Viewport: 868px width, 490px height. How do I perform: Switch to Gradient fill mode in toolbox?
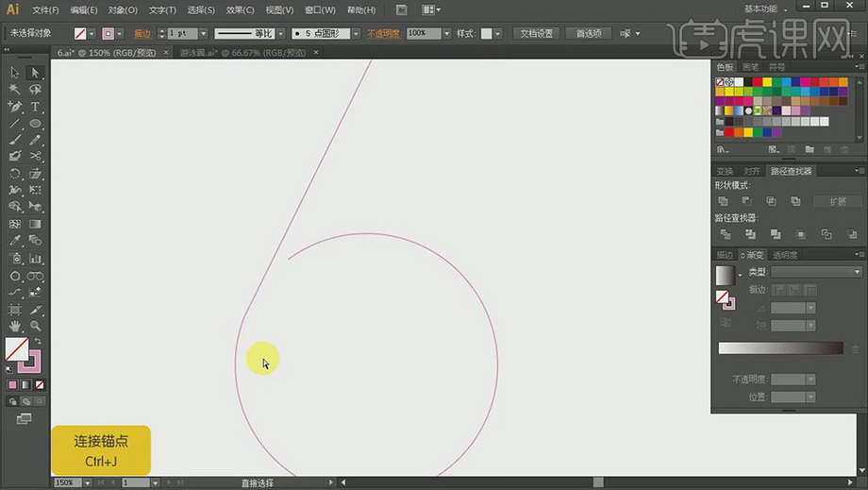25,385
